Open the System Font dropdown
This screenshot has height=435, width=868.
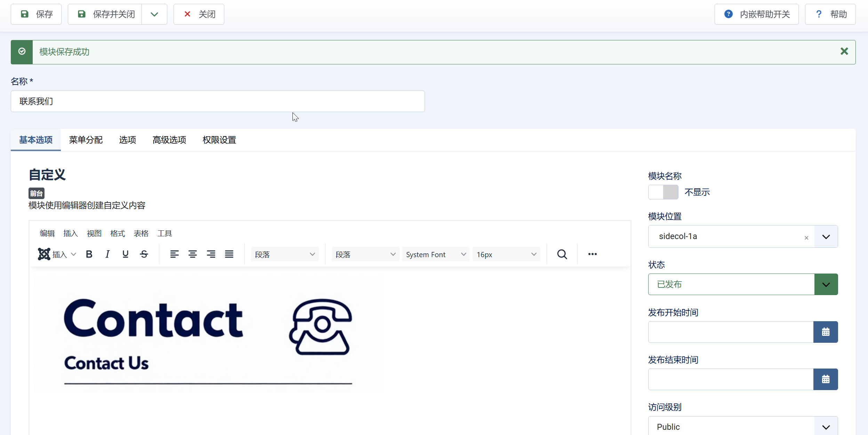pyautogui.click(x=435, y=254)
